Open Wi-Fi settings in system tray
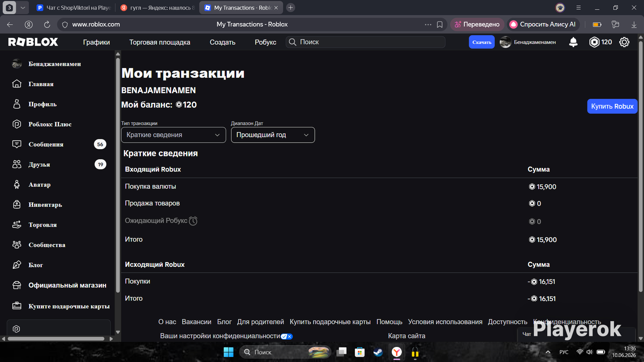This screenshot has width=644, height=362. [580, 352]
